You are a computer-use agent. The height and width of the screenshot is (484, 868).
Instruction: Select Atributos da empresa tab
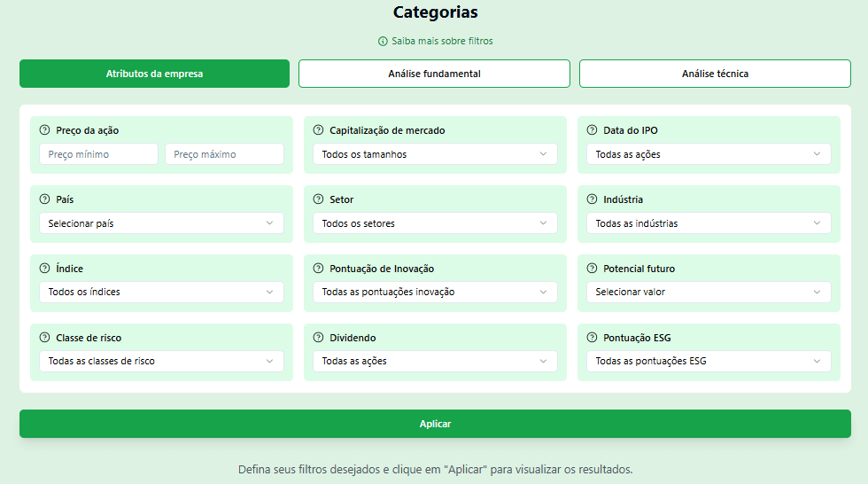click(154, 74)
